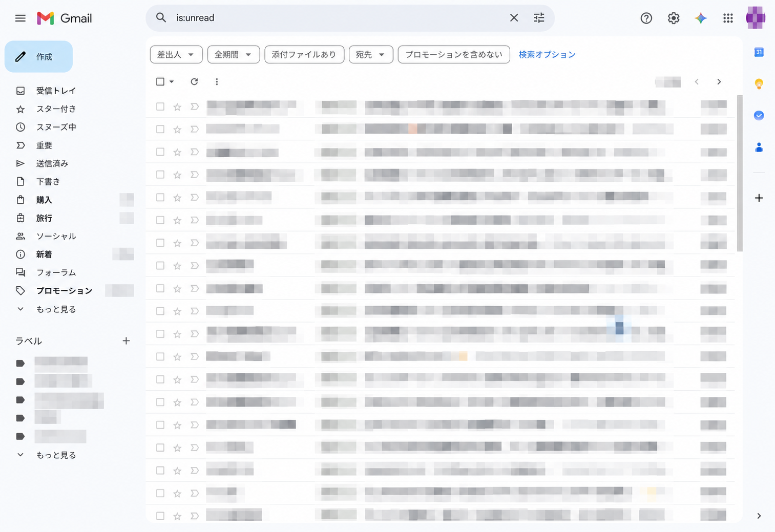775x532 pixels.
Task: Click the 作成 compose button
Action: click(x=38, y=57)
